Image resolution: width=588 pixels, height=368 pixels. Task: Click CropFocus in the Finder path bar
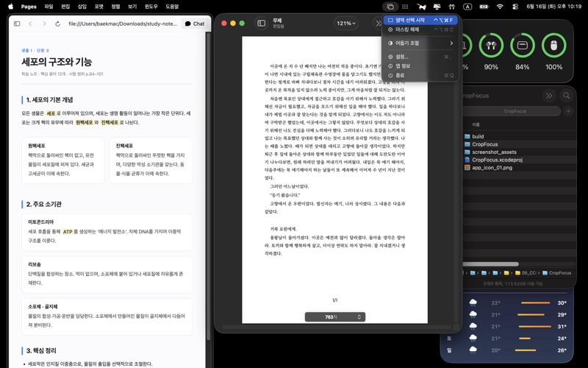557,273
